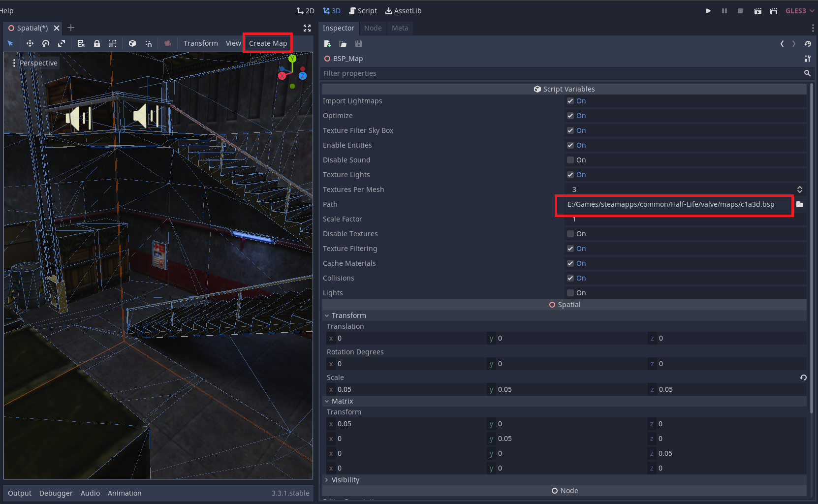Open the Perspective viewport options menu
This screenshot has width=818, height=504.
34,63
